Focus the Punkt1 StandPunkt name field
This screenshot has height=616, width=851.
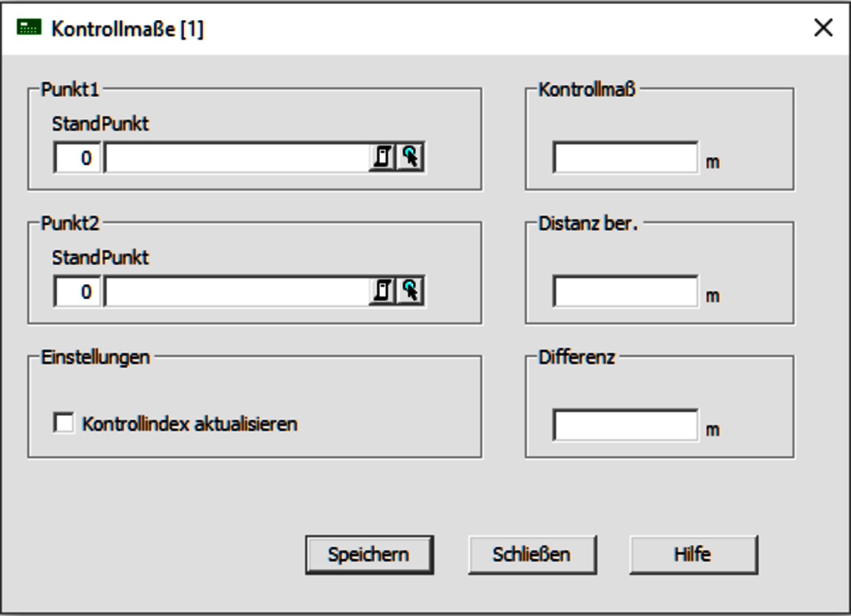237,158
